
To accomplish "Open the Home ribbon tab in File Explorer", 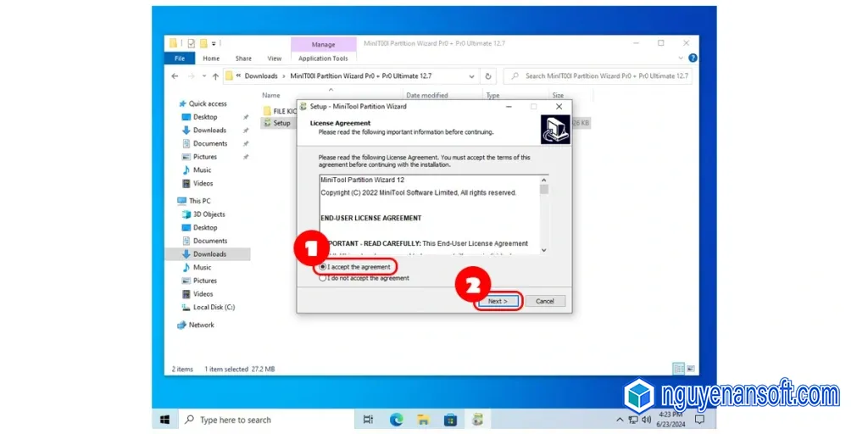I will pos(211,58).
